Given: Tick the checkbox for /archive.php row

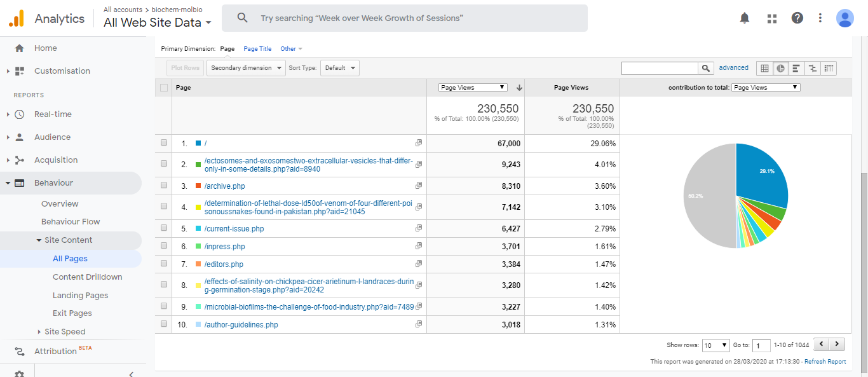Looking at the screenshot, I should [x=164, y=186].
